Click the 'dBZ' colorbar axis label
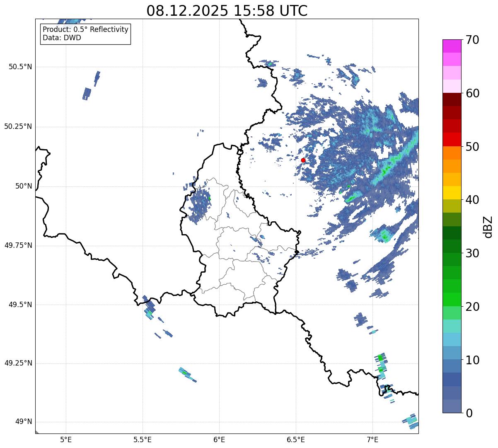 [x=488, y=227]
